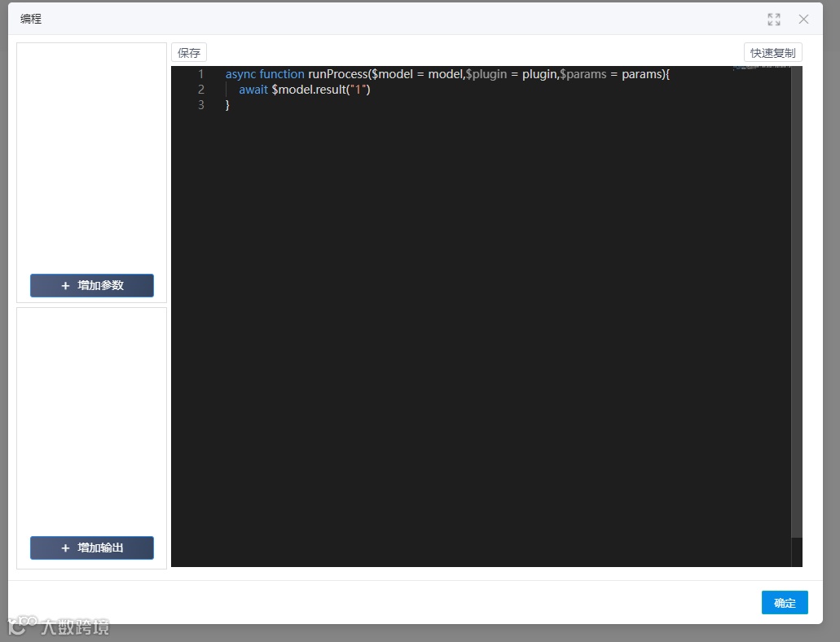
Task: Click the closing brace on line 3
Action: [x=227, y=105]
